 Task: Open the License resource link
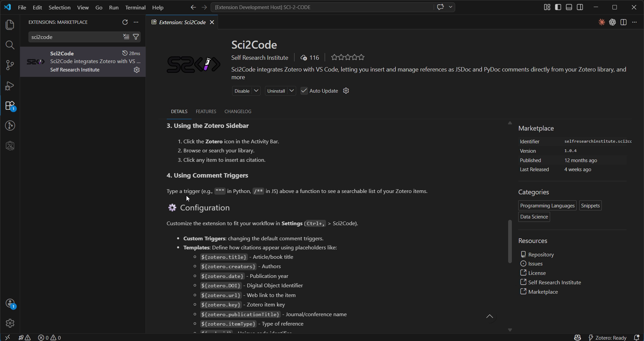(537, 273)
